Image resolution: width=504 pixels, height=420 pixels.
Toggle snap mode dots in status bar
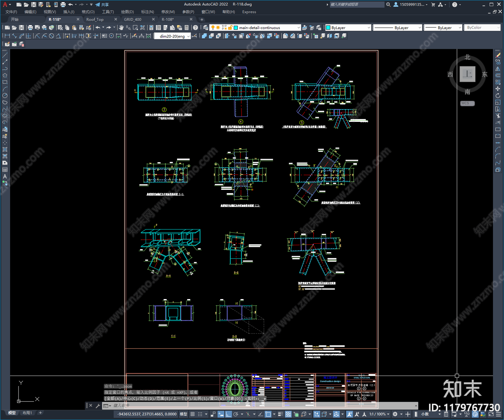(x=200, y=414)
